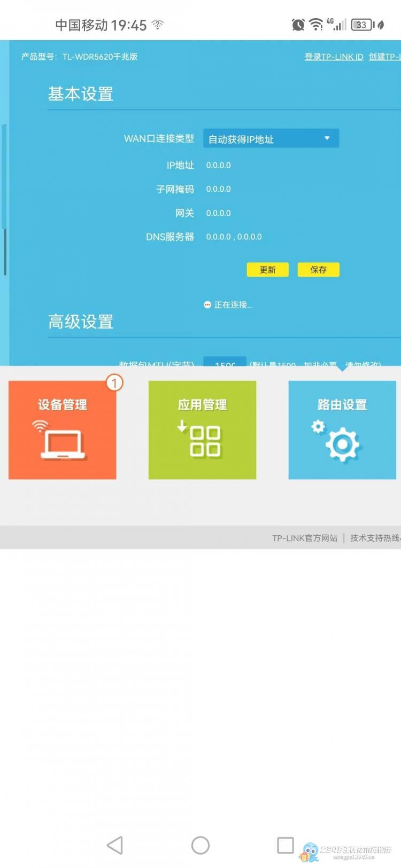
Task: Click the 基本设置 section heading
Action: click(81, 94)
